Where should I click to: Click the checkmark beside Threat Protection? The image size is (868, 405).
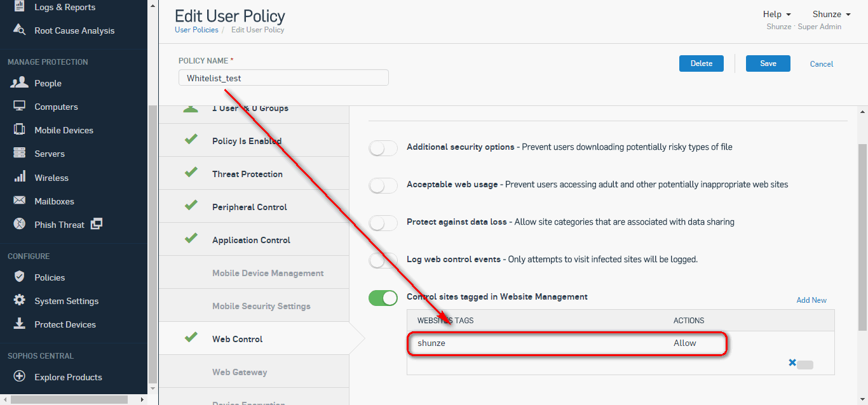[191, 173]
